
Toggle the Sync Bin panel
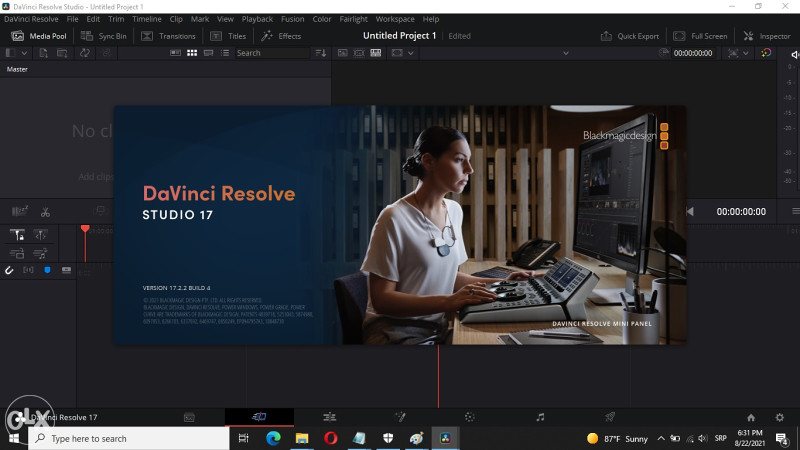104,36
